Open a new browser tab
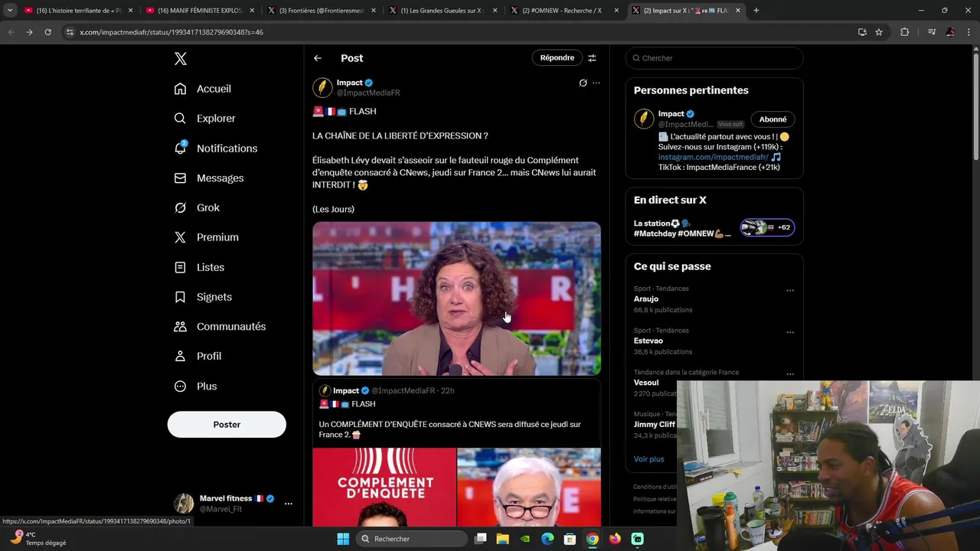980x551 pixels. (x=756, y=11)
